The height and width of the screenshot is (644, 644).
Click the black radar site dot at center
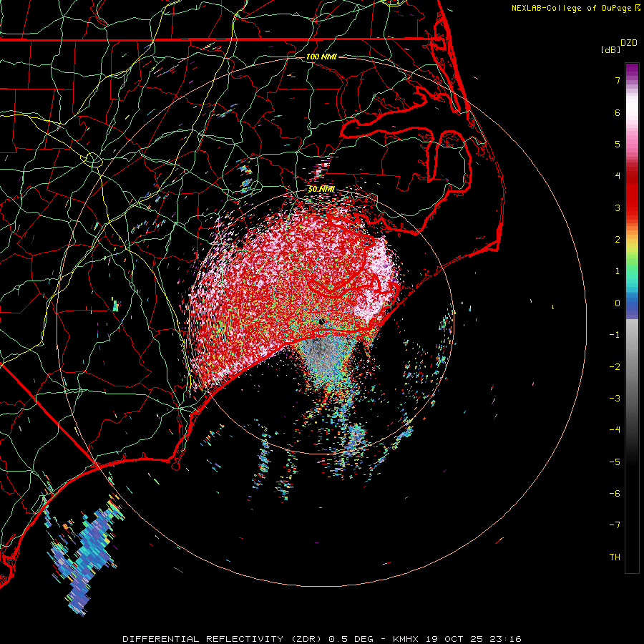(321, 321)
